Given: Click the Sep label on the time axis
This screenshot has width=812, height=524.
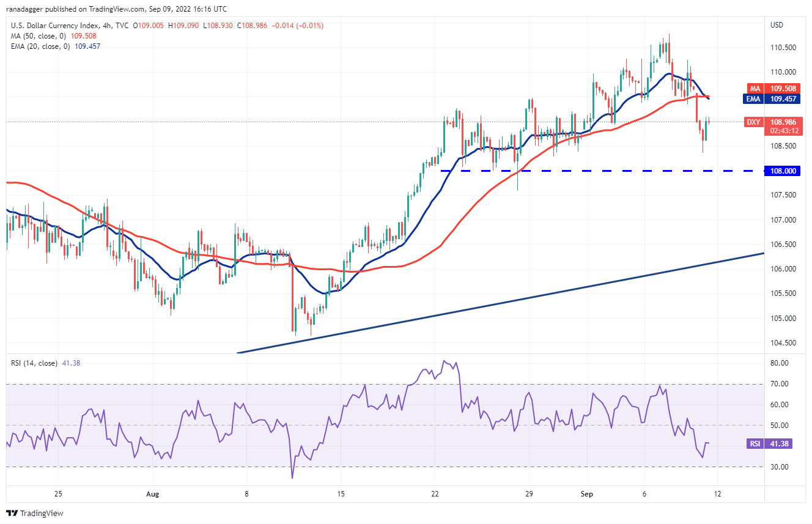Looking at the screenshot, I should 588,494.
